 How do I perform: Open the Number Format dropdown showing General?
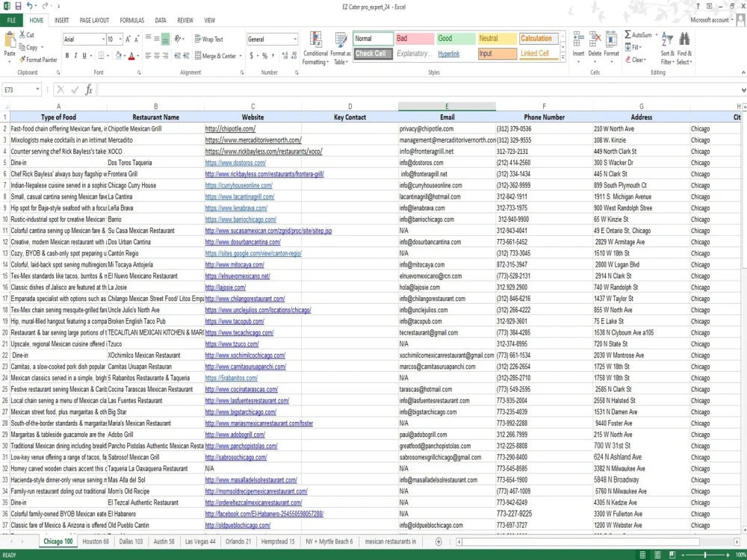coord(295,39)
